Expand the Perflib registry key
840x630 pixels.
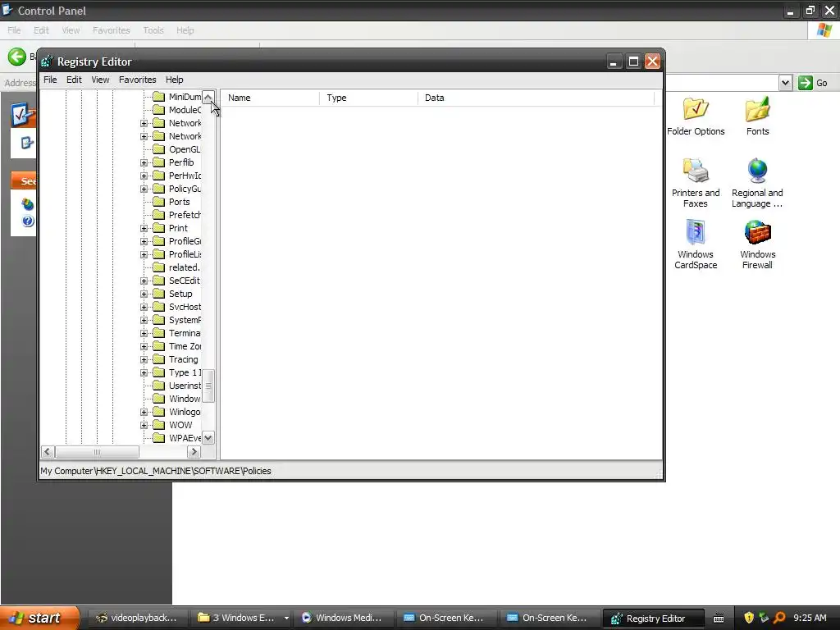click(144, 163)
